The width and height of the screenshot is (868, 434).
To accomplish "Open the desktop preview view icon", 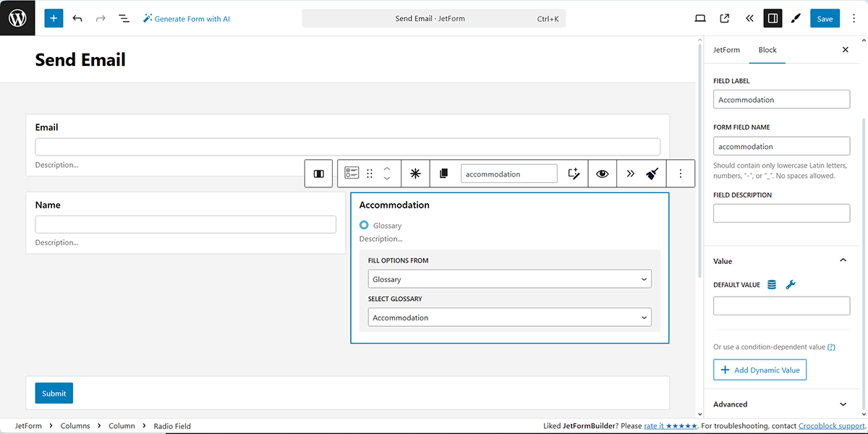I will (x=700, y=19).
